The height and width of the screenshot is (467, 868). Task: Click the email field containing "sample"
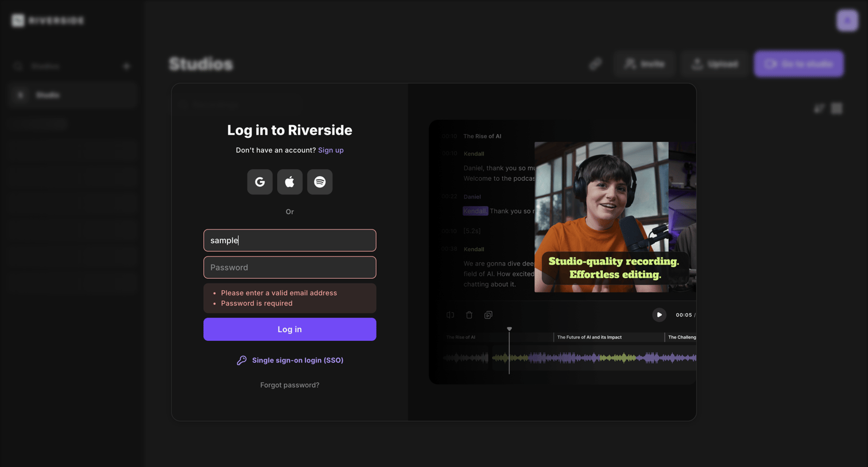pyautogui.click(x=290, y=240)
